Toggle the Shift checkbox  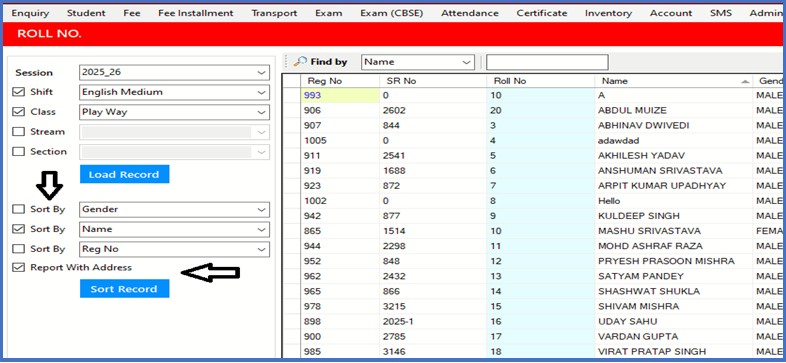point(19,92)
